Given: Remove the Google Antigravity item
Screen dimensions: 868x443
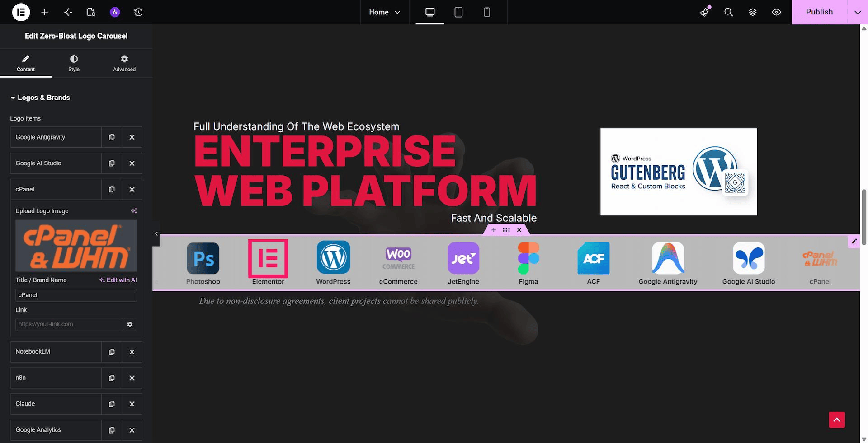Looking at the screenshot, I should pos(132,137).
